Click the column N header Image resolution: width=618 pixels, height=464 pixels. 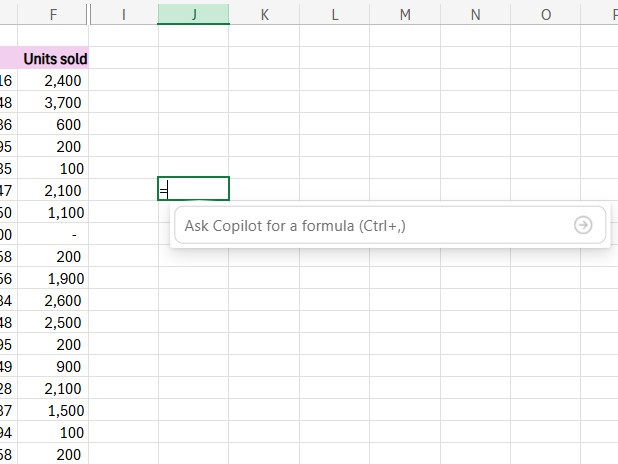pos(475,14)
